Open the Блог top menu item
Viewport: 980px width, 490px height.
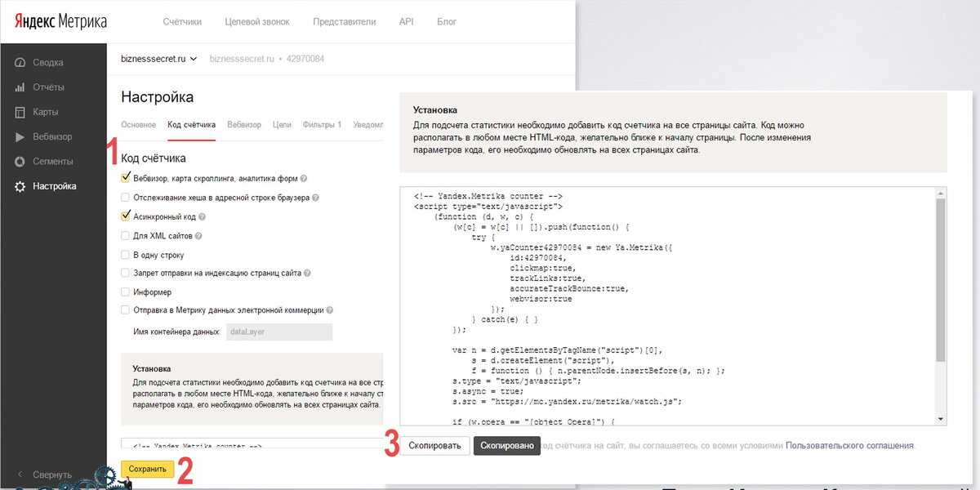(447, 21)
